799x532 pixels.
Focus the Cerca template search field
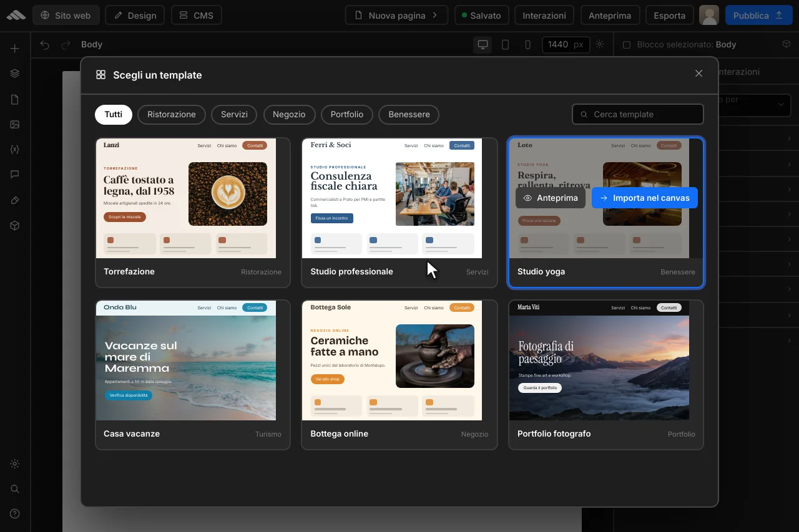(x=638, y=115)
